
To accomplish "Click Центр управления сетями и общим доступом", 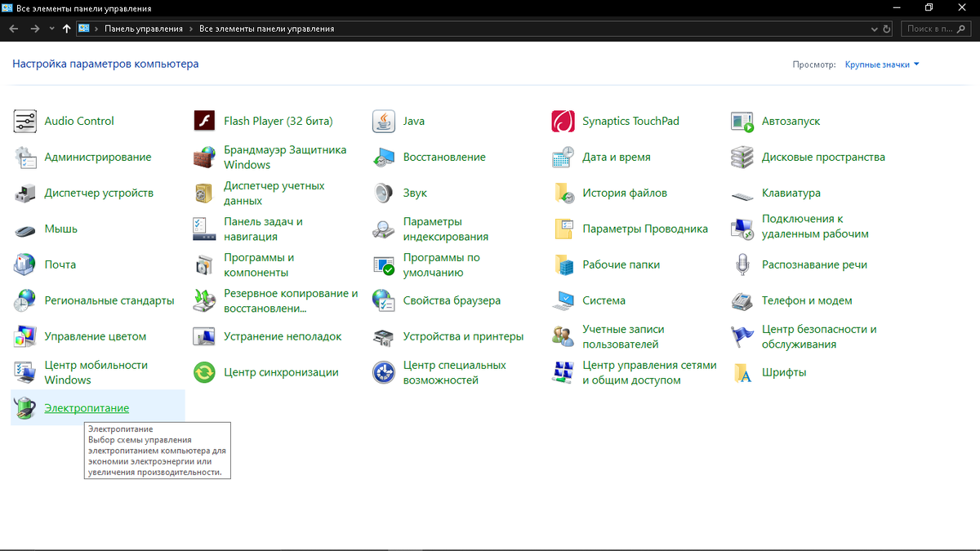I will click(x=649, y=372).
